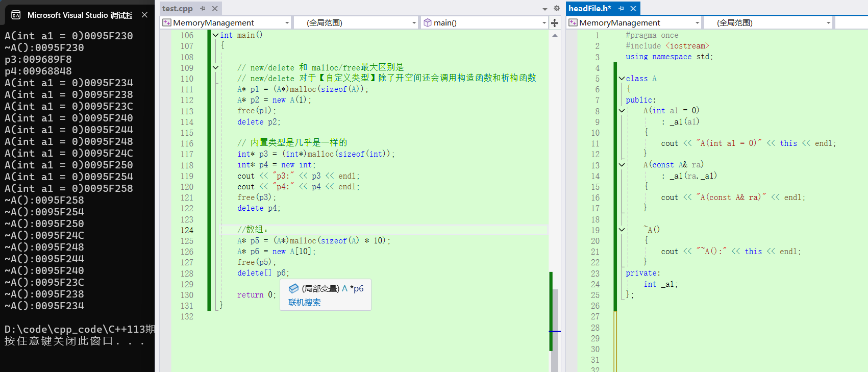
Task: Open the global scope dropdown in headFile.h
Action: tap(768, 22)
